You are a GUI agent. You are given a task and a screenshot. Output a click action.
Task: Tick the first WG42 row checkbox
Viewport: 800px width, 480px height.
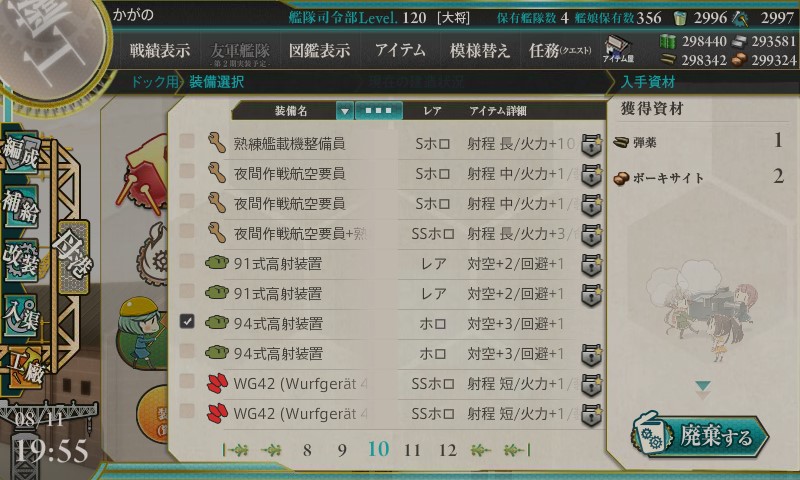(x=187, y=382)
